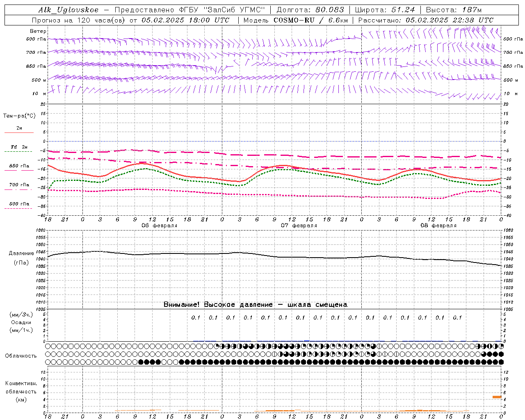Click the Давление panel label
Image resolution: width=525 pixels, height=420 pixels.
[x=21, y=253]
